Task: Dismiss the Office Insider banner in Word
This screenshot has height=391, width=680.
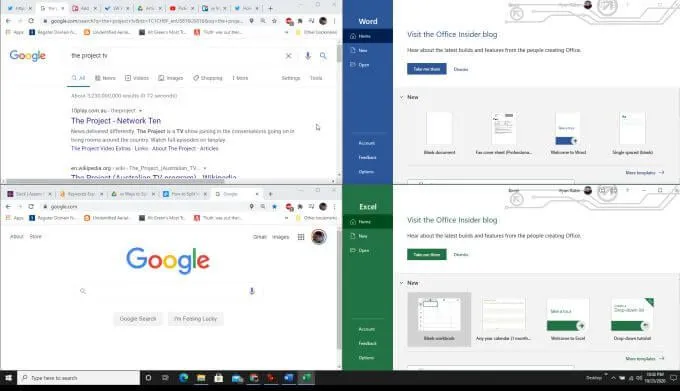Action: 461,69
